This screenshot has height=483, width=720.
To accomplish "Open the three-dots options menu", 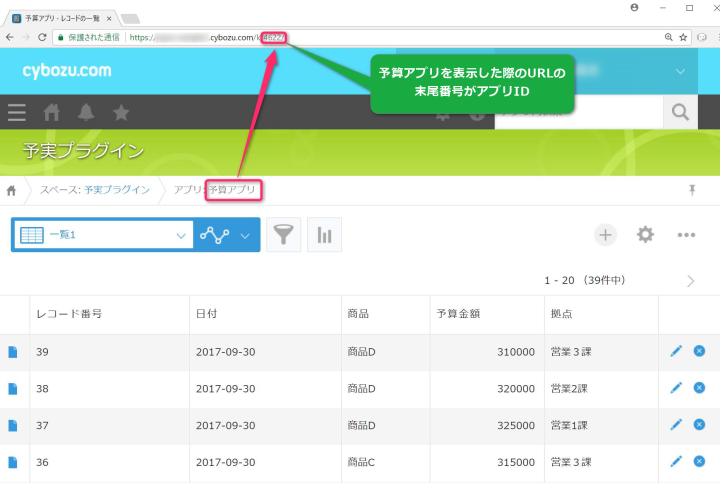I will click(686, 235).
